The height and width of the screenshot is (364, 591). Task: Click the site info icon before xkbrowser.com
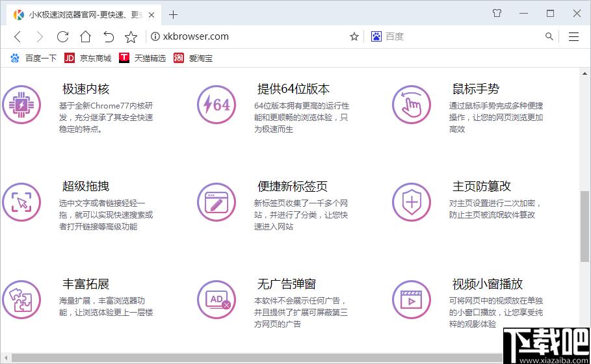pyautogui.click(x=155, y=36)
